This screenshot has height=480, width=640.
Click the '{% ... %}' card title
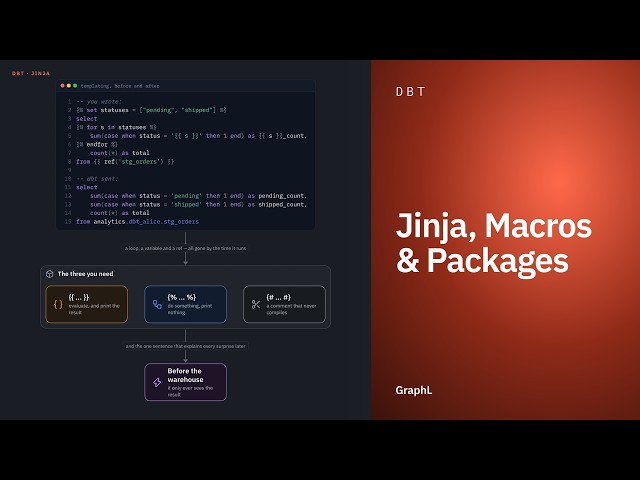click(x=182, y=297)
